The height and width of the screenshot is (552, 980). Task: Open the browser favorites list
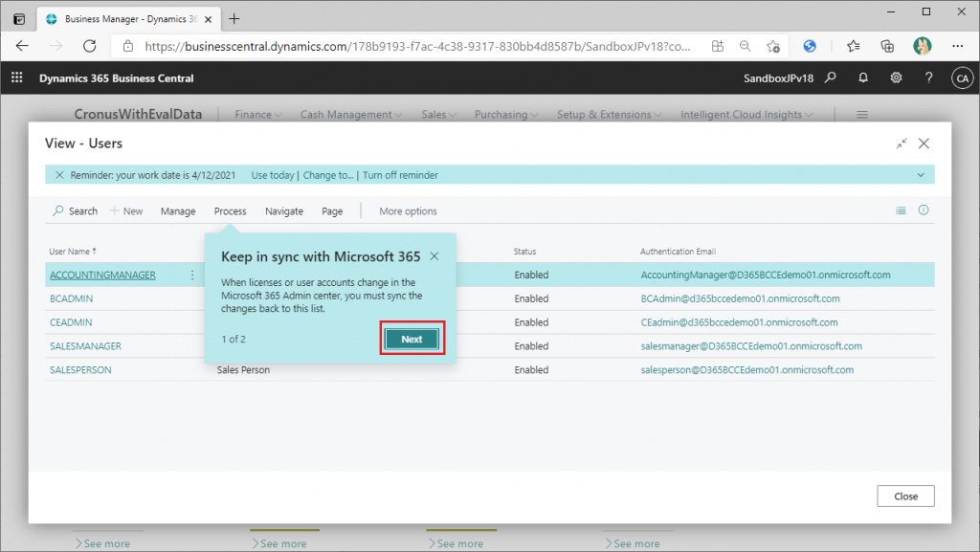point(853,46)
